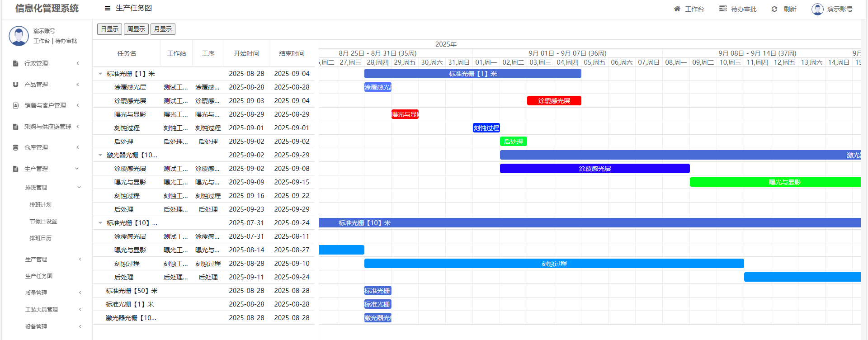Click the 产品管理 sidebar icon
The image size is (868, 340).
16,85
